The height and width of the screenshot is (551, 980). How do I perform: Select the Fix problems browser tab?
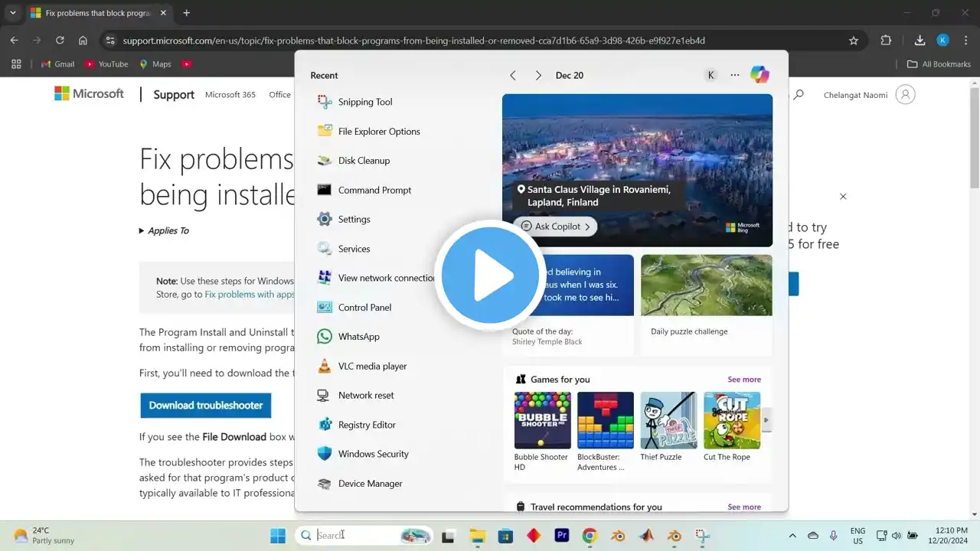[98, 13]
